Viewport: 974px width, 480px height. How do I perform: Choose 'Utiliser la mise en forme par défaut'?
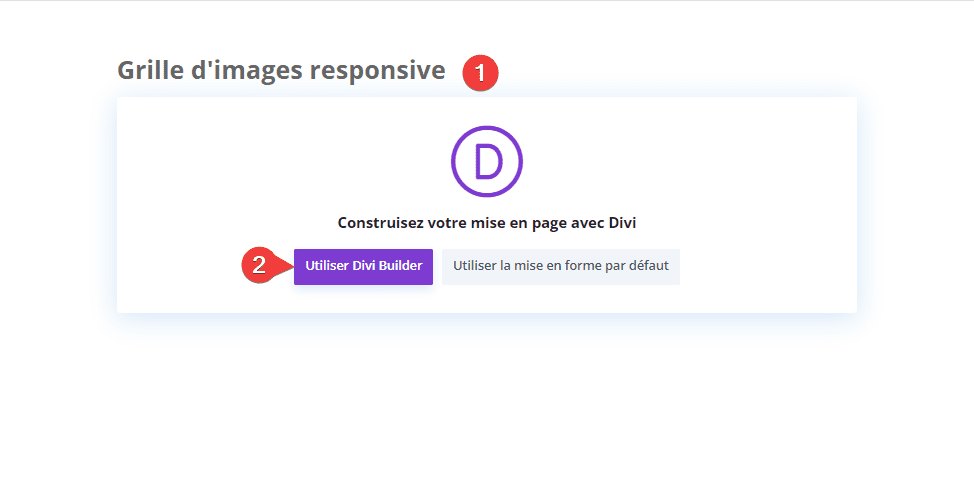561,266
